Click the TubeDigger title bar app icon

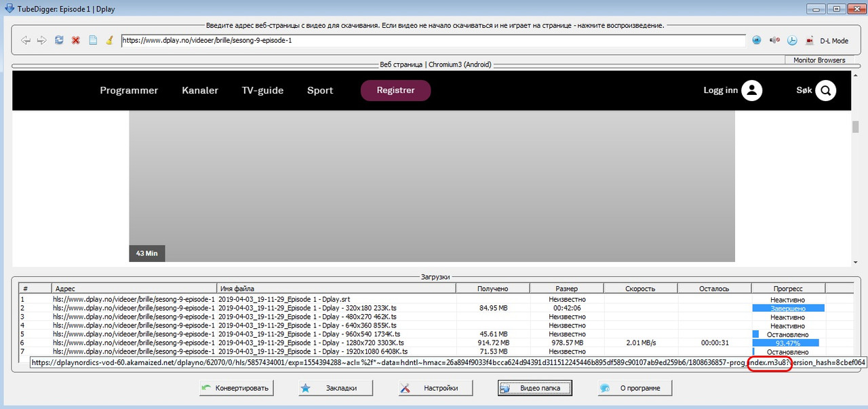[10, 8]
